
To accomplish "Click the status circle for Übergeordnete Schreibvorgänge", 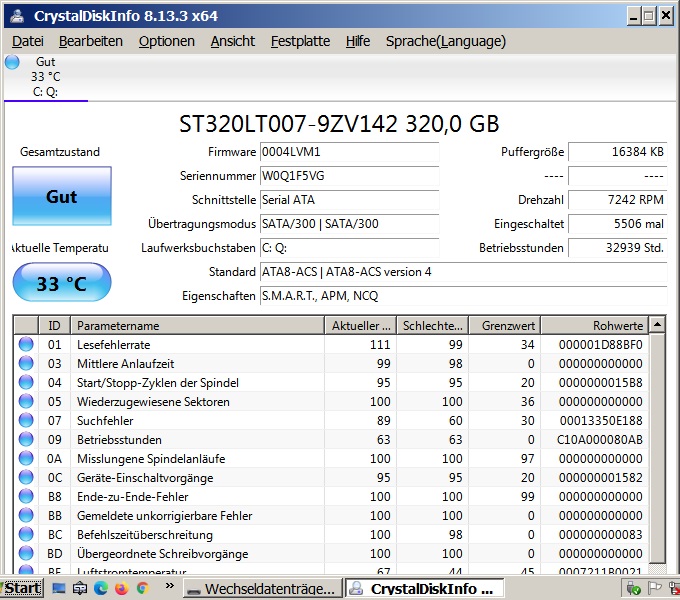I will coord(26,554).
